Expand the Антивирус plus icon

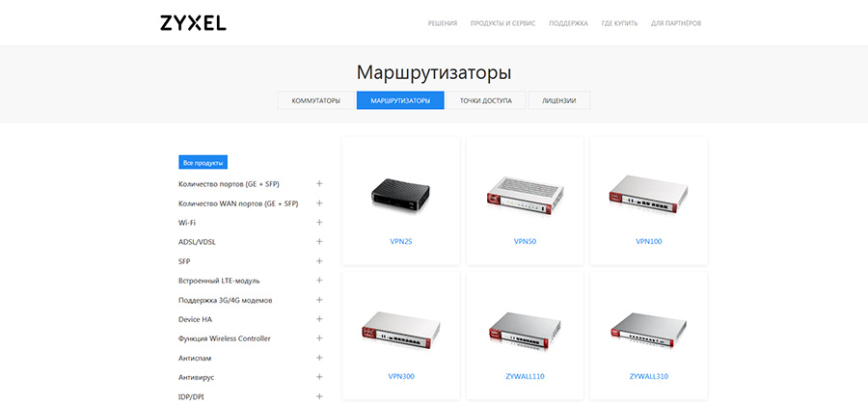coord(319,377)
